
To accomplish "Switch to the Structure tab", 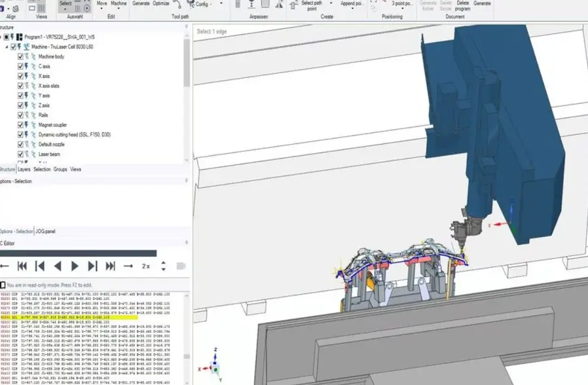I will (x=7, y=170).
